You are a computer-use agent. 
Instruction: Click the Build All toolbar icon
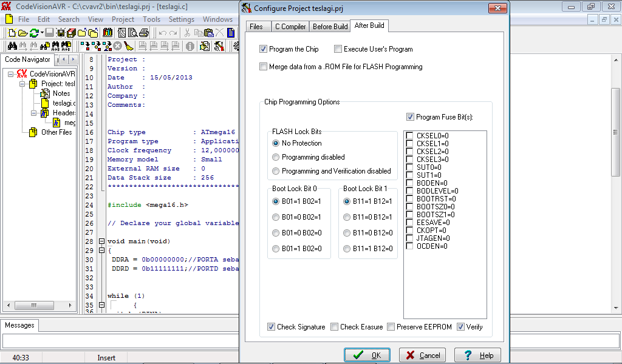pos(107,46)
